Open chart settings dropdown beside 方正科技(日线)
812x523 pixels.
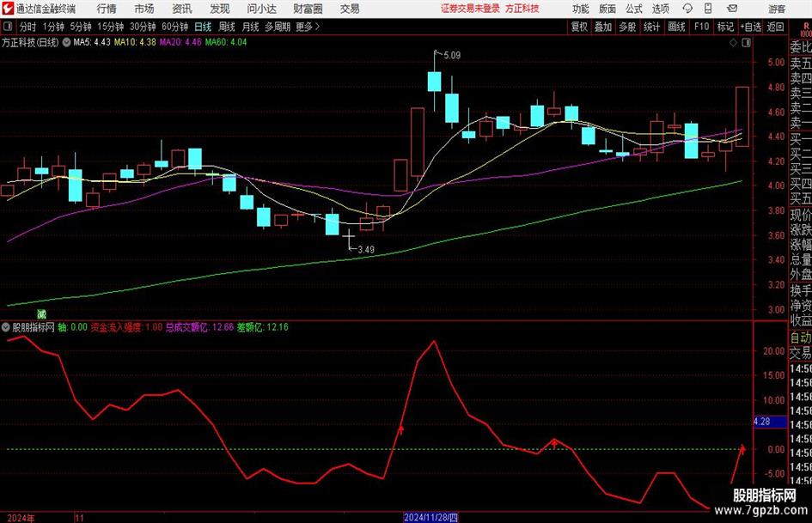66,42
